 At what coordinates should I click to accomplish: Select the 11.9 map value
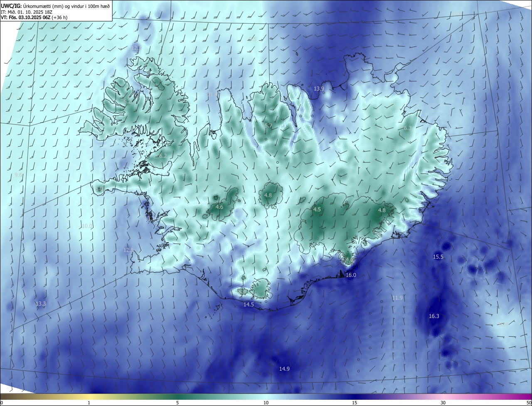397,298
